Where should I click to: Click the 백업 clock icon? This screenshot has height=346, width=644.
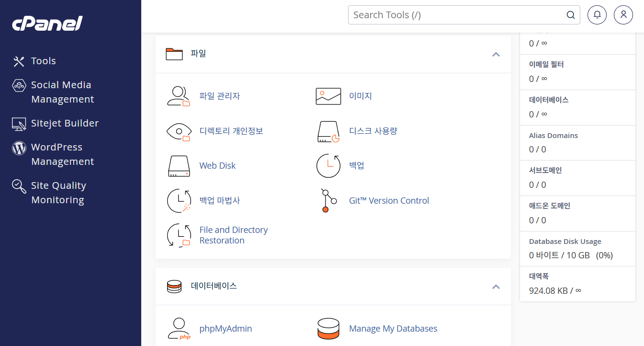click(x=328, y=166)
